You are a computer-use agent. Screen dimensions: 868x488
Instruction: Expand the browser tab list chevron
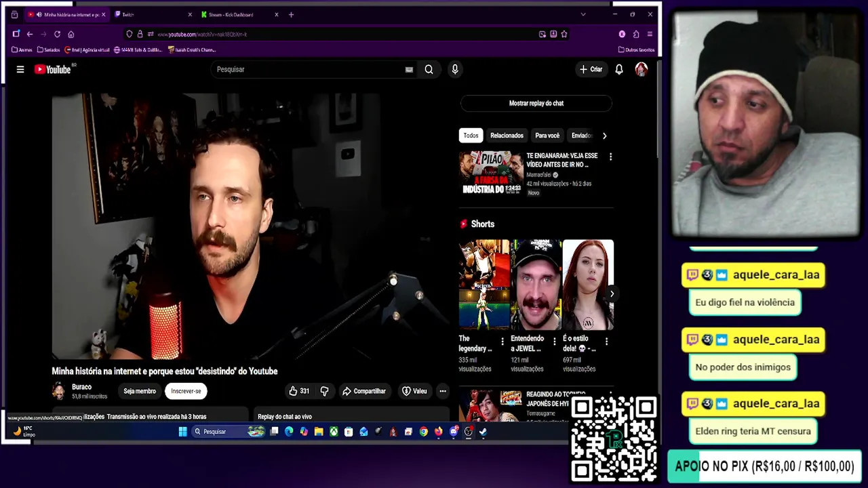click(583, 14)
